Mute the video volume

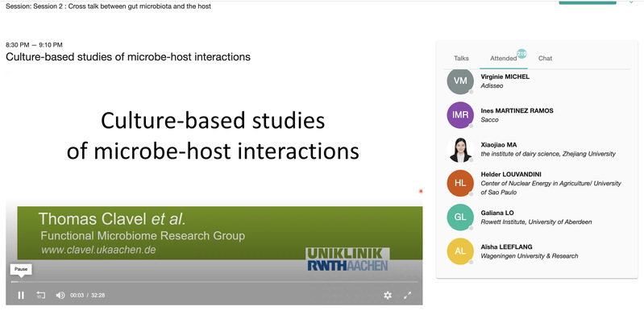point(60,295)
